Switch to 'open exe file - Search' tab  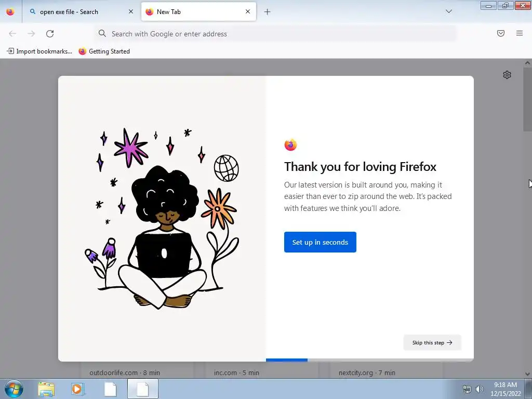(x=82, y=11)
